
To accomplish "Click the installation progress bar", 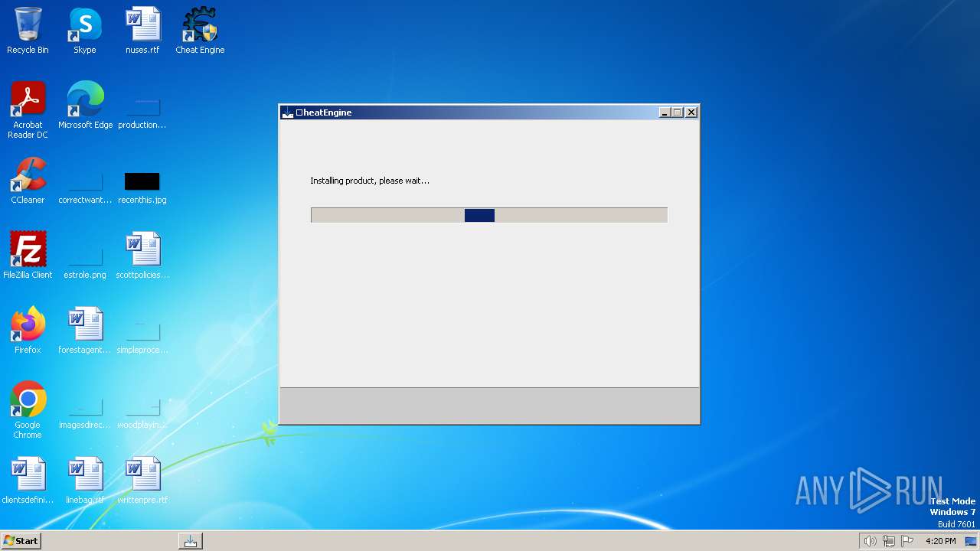I will pyautogui.click(x=489, y=215).
